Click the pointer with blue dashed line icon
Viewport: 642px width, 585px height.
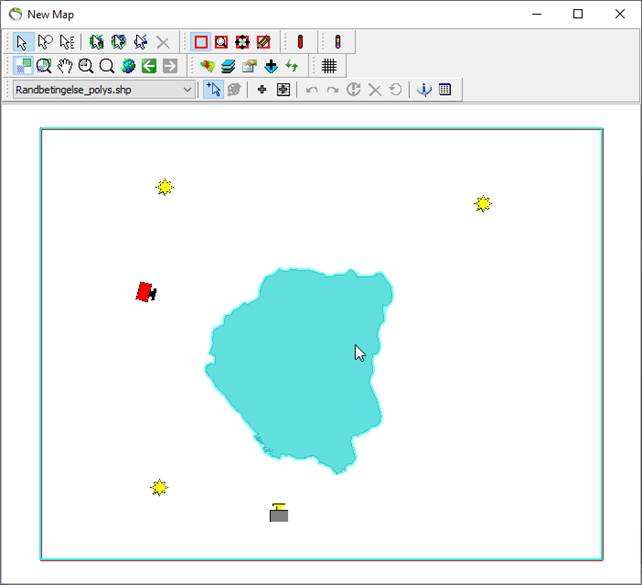point(141,42)
